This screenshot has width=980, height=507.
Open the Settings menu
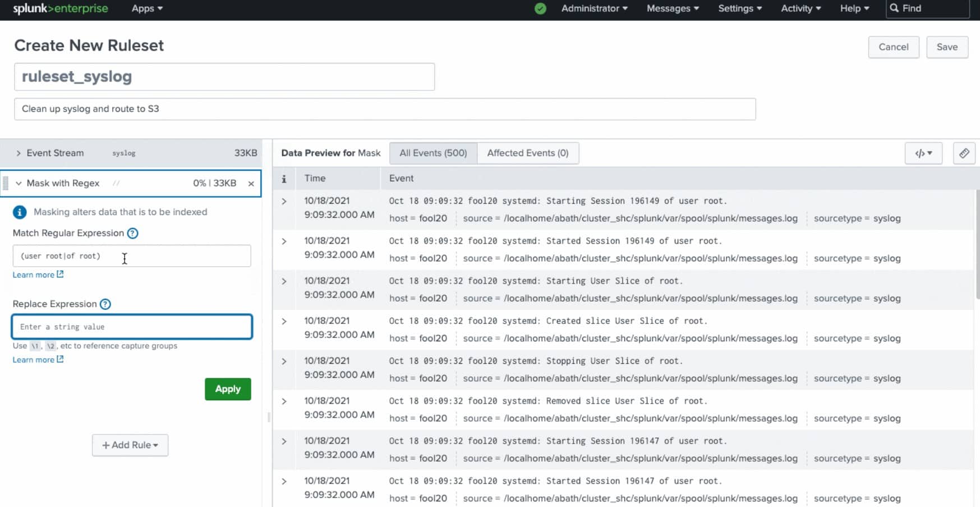pos(739,8)
